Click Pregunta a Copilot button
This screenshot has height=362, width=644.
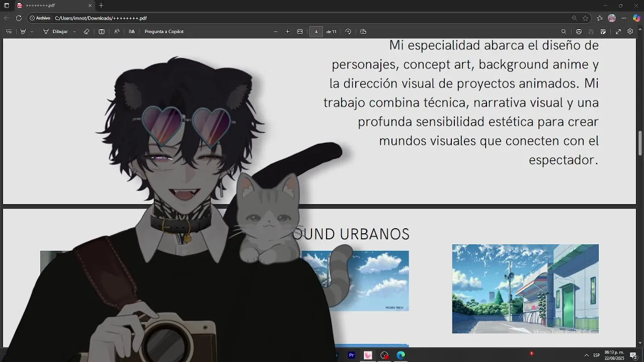tap(164, 32)
